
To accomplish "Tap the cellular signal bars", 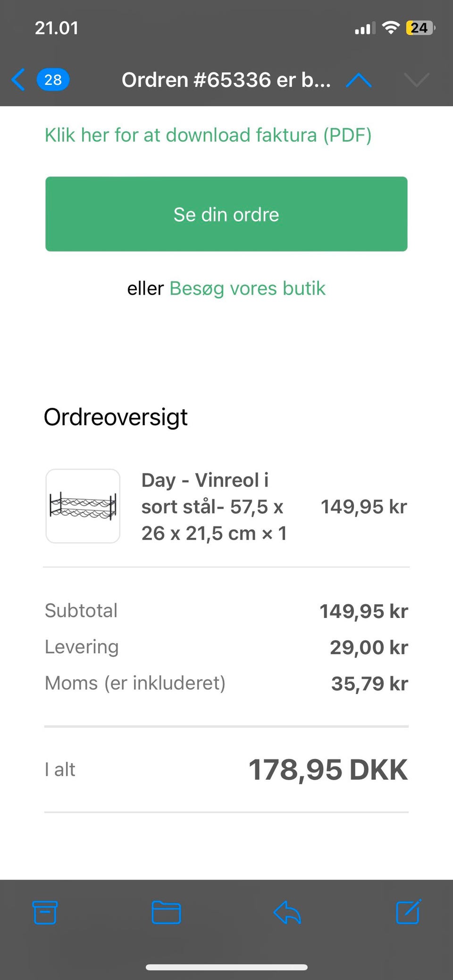I will tap(365, 29).
